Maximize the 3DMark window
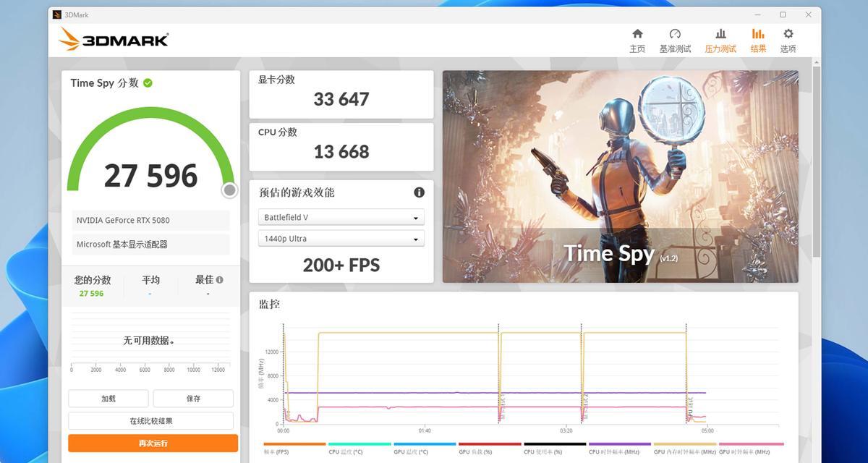The image size is (868, 463). coord(783,14)
